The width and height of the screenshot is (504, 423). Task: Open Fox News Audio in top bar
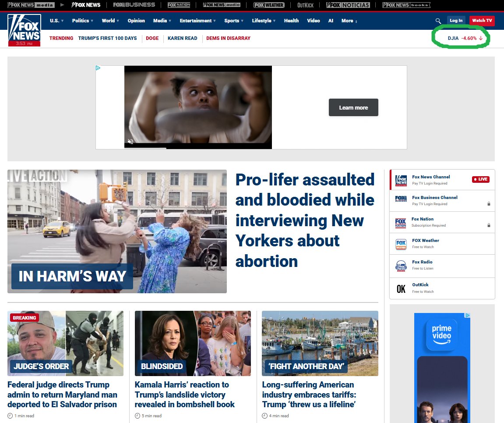[x=222, y=5]
